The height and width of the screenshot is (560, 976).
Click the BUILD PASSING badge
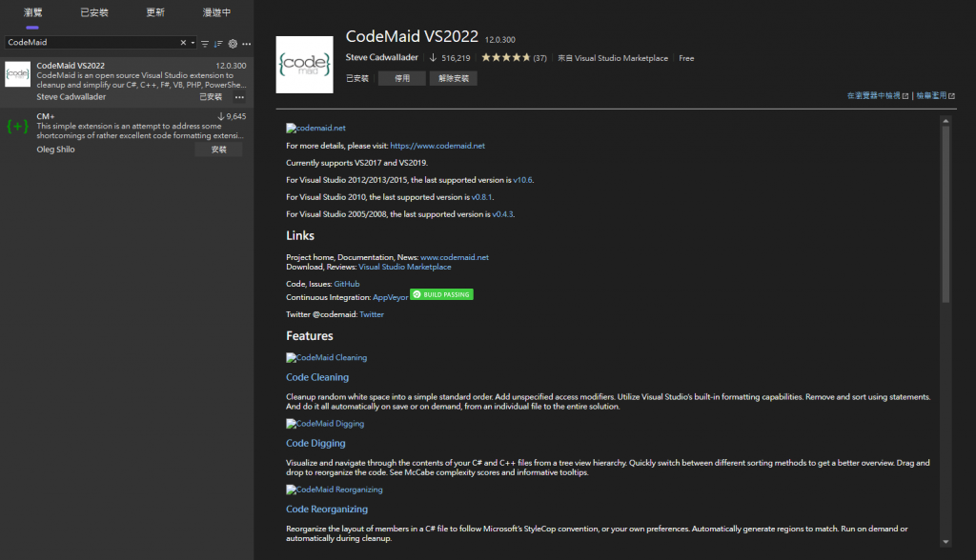click(442, 294)
